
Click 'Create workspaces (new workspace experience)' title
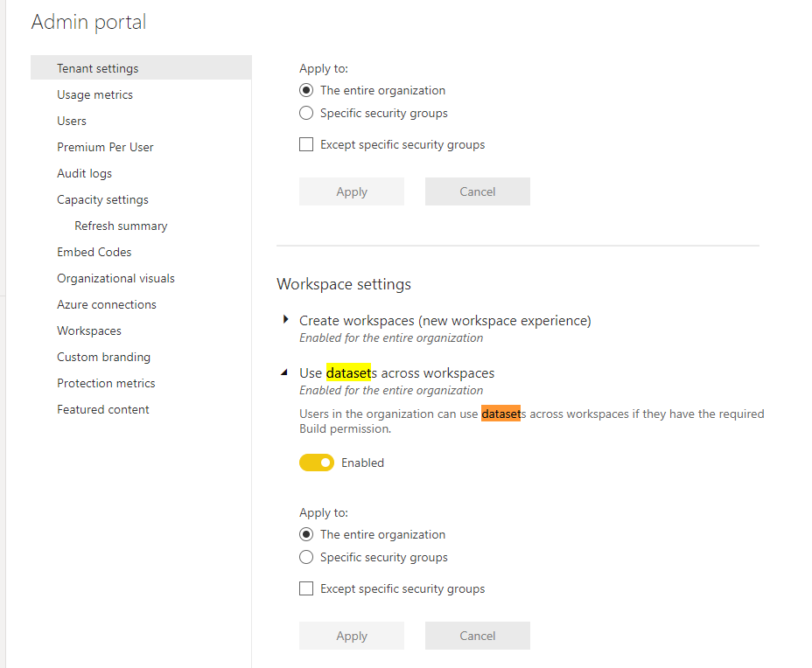coord(444,321)
